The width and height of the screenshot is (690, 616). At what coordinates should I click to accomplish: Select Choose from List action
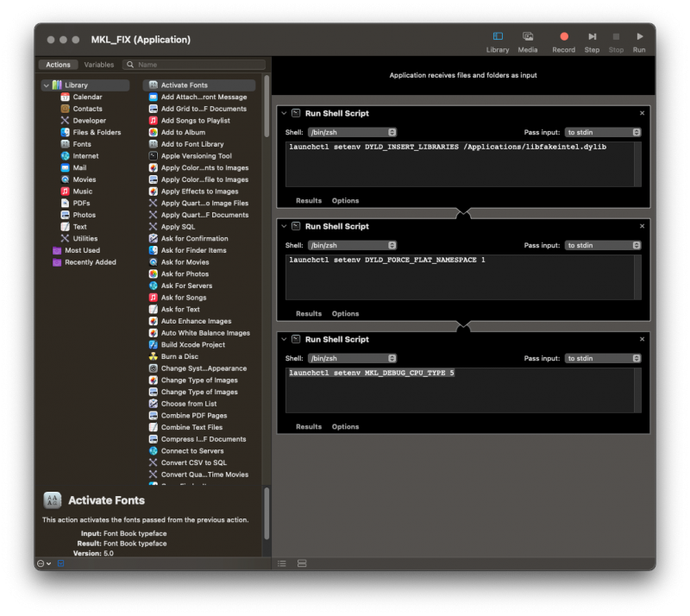(188, 404)
